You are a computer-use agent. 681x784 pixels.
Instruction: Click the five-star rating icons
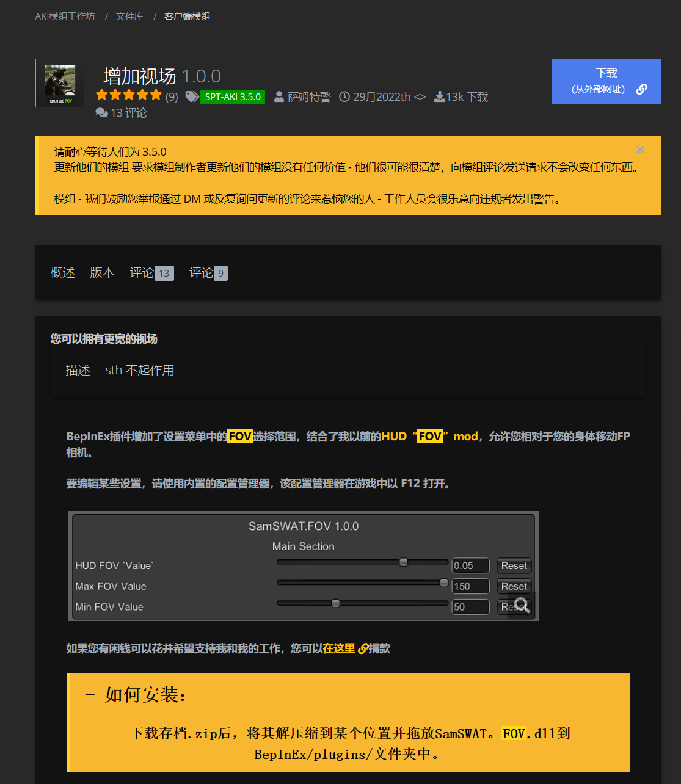click(129, 95)
